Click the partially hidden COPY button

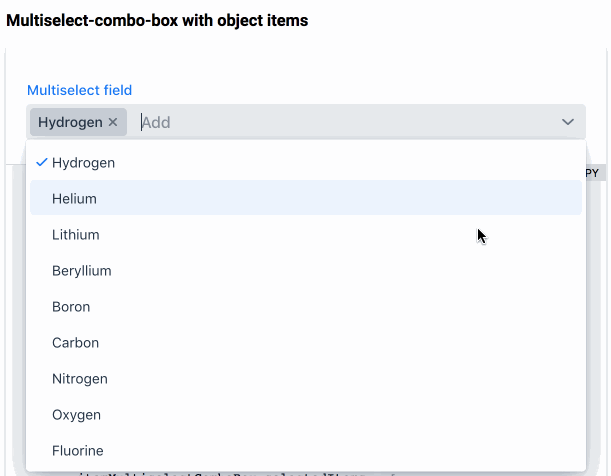pyautogui.click(x=595, y=173)
